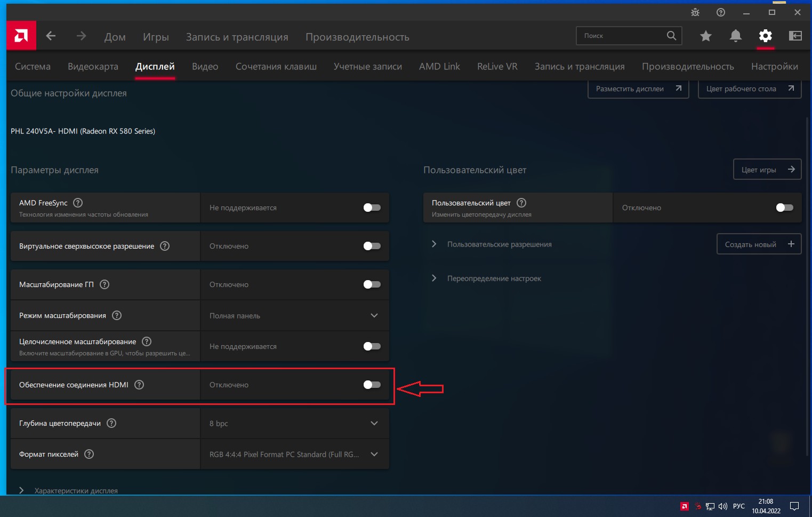Click the PHL 240V5A- HDMI display name

click(83, 131)
